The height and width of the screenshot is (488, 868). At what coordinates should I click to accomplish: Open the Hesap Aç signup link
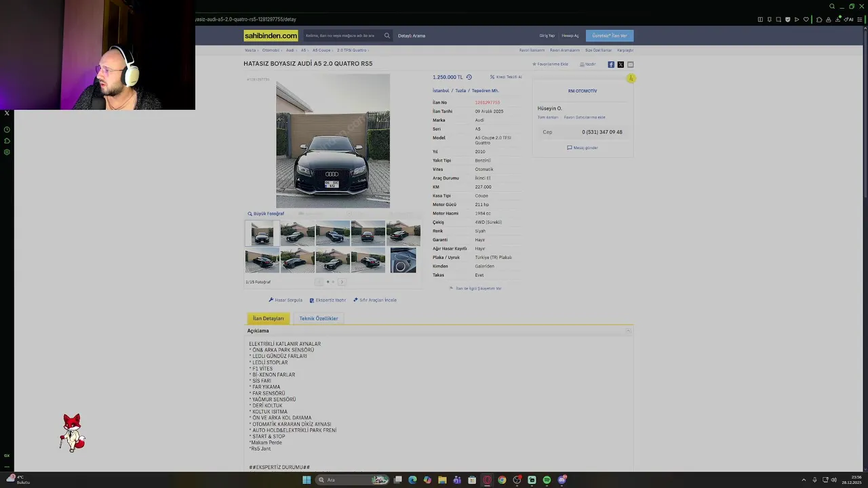tap(570, 35)
